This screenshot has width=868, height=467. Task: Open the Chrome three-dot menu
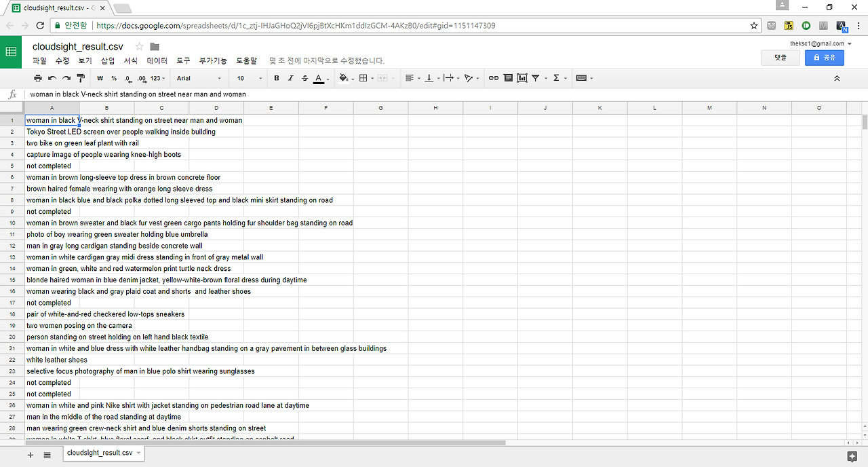tap(859, 26)
